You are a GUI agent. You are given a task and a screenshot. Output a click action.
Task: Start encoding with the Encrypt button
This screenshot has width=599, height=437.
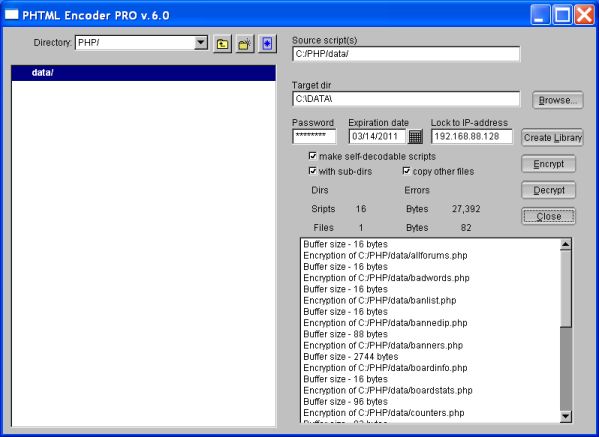[549, 164]
